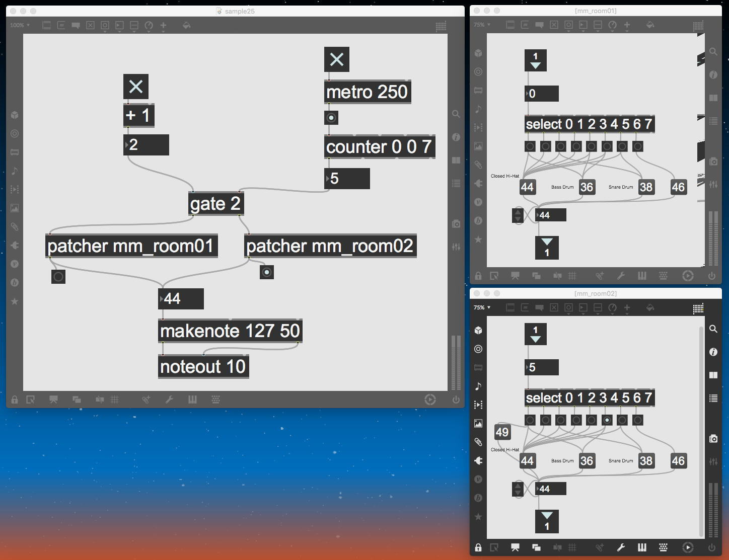
Task: Open the console list icon in mm_room01
Action: pos(713,121)
